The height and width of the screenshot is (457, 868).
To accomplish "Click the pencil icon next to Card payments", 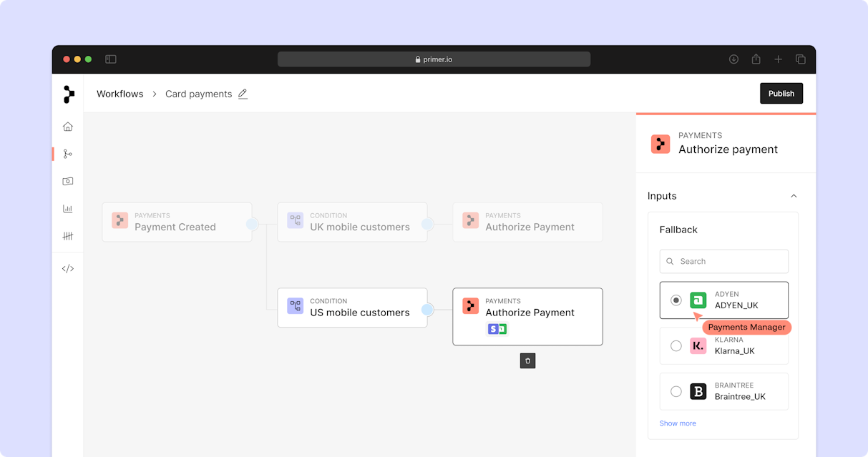I will pos(243,94).
